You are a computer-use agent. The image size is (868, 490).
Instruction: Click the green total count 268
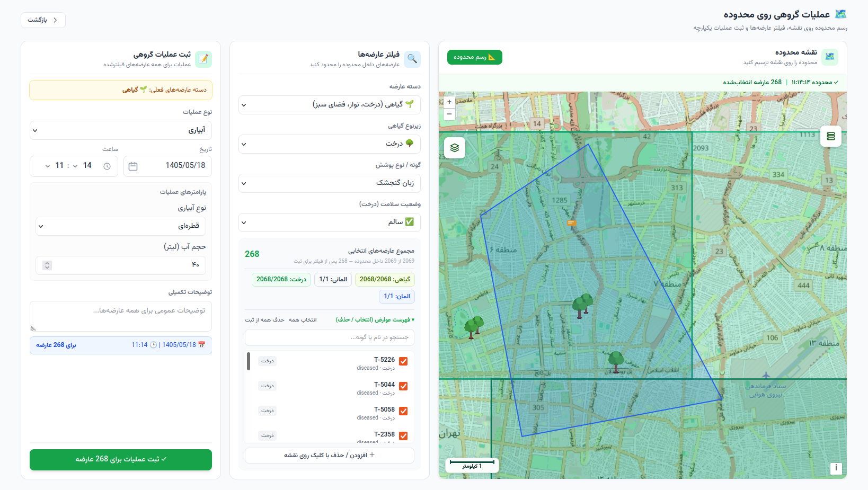pos(252,254)
